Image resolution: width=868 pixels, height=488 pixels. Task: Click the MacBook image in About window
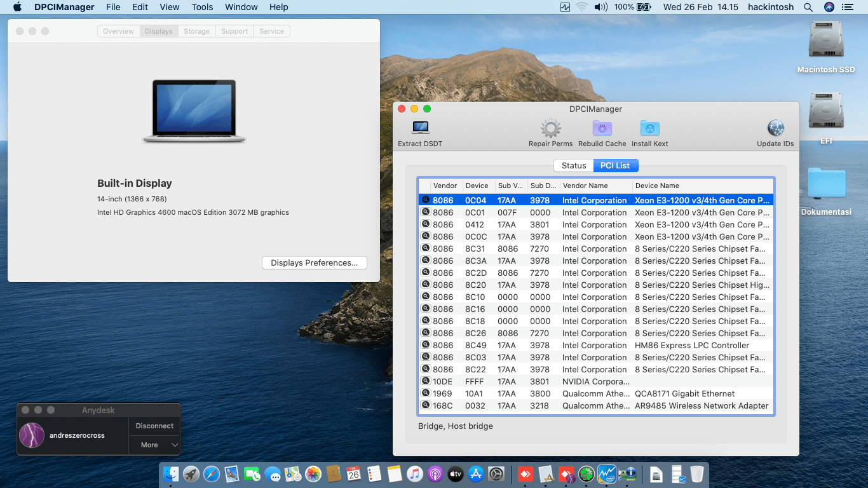tap(194, 111)
